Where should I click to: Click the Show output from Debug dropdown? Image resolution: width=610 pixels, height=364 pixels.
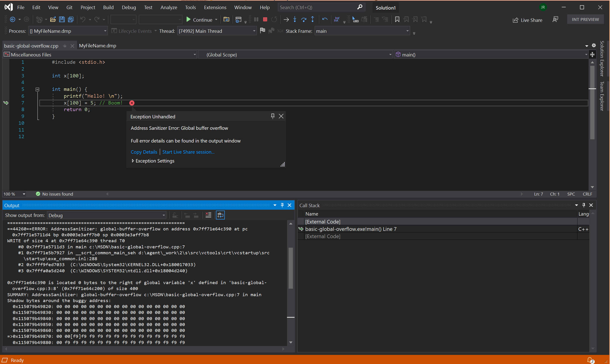[x=107, y=215]
